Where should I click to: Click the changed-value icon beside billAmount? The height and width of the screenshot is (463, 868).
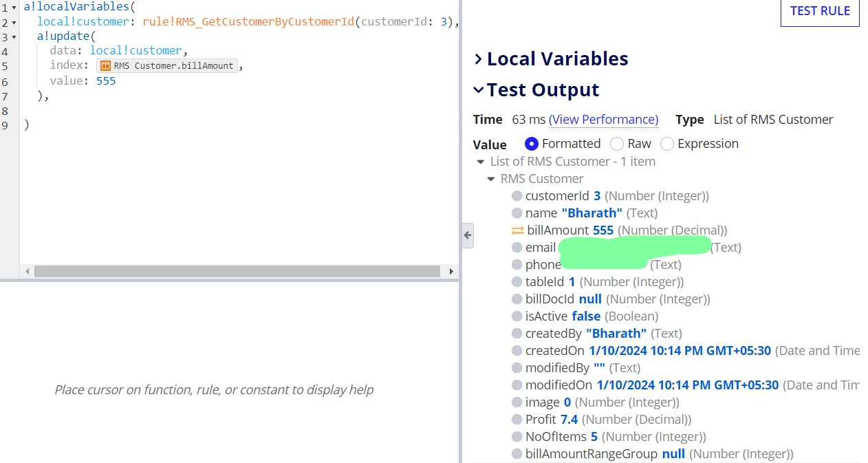pos(518,230)
